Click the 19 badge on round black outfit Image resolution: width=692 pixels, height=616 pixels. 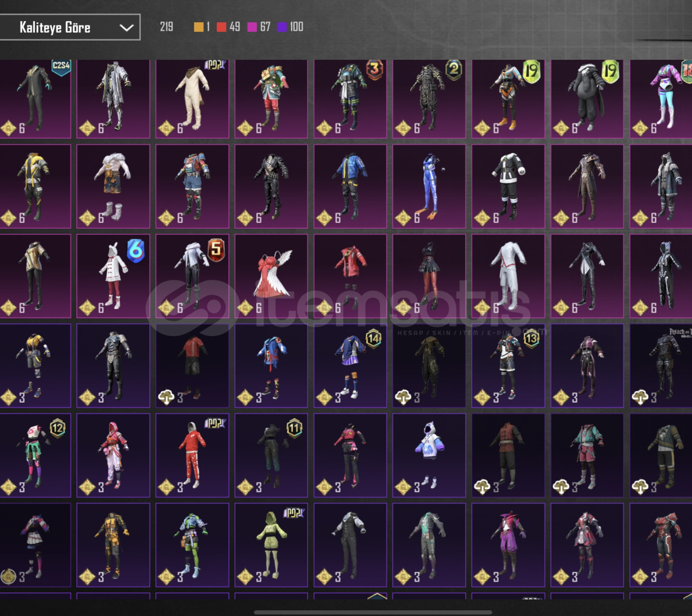[610, 71]
